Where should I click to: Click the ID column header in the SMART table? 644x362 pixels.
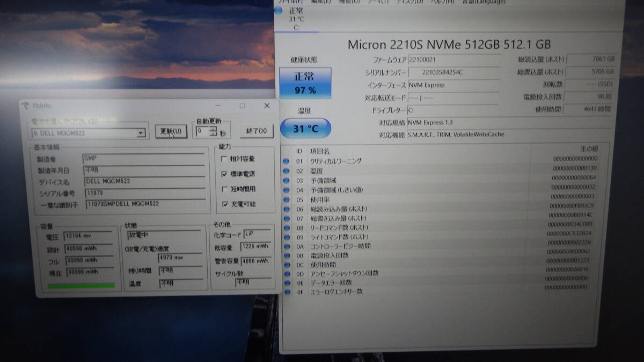click(x=299, y=152)
